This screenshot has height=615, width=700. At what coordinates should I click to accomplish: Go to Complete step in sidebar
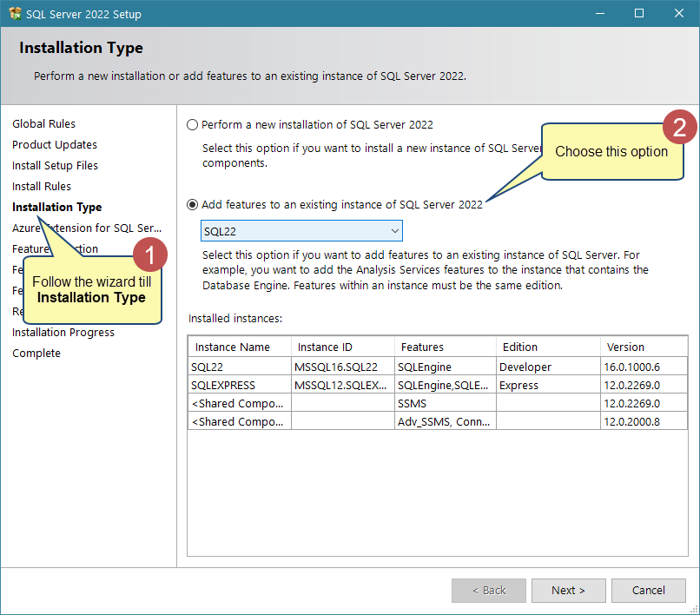click(x=36, y=354)
